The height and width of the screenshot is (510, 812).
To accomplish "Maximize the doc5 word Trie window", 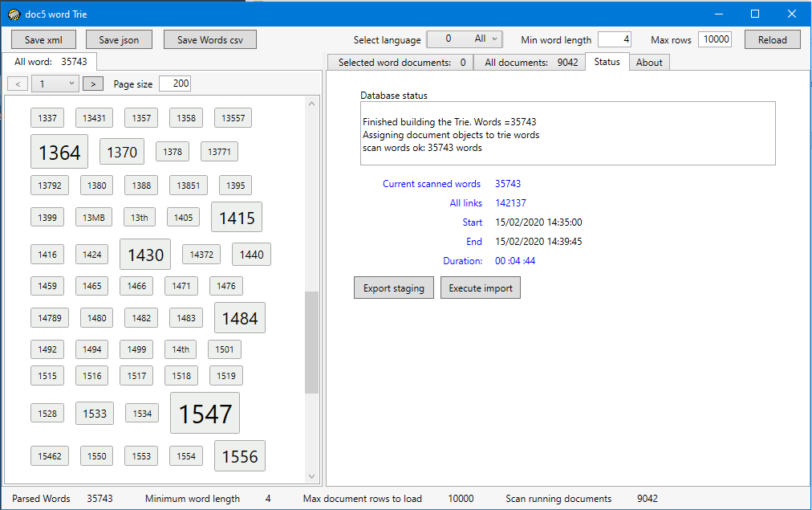I will (755, 14).
